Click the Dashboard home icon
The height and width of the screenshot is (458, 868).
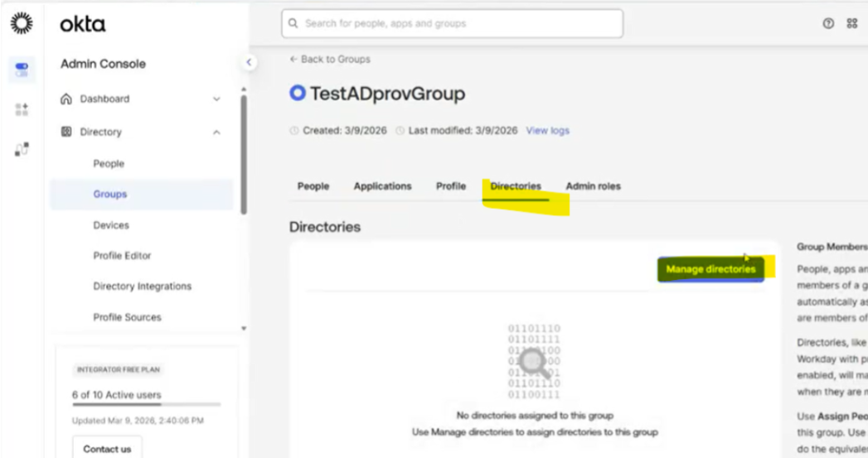pos(66,99)
